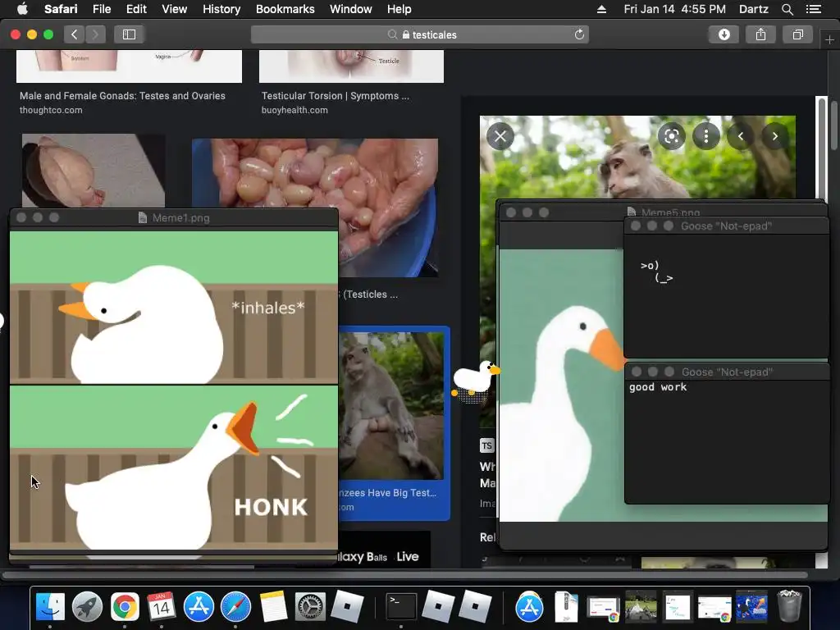Screen dimensions: 840x630
Task: Click the HONK goose panel in Meme1.png
Action: point(174,467)
